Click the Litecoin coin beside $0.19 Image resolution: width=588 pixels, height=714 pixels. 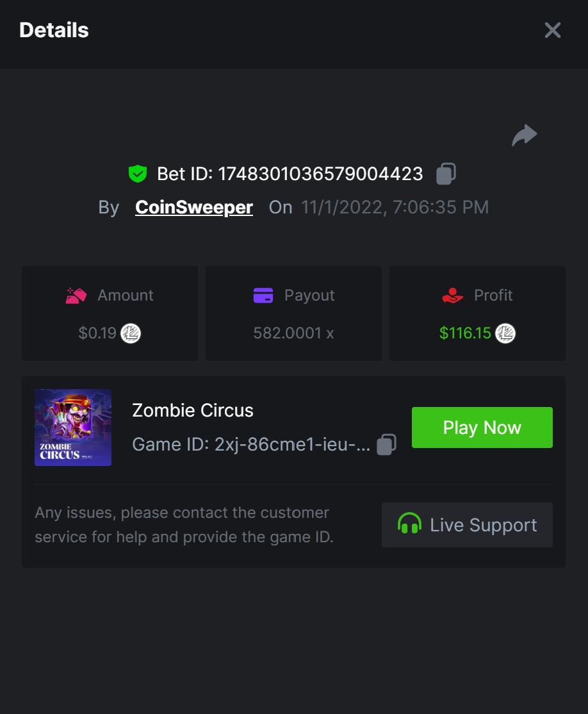pos(131,333)
